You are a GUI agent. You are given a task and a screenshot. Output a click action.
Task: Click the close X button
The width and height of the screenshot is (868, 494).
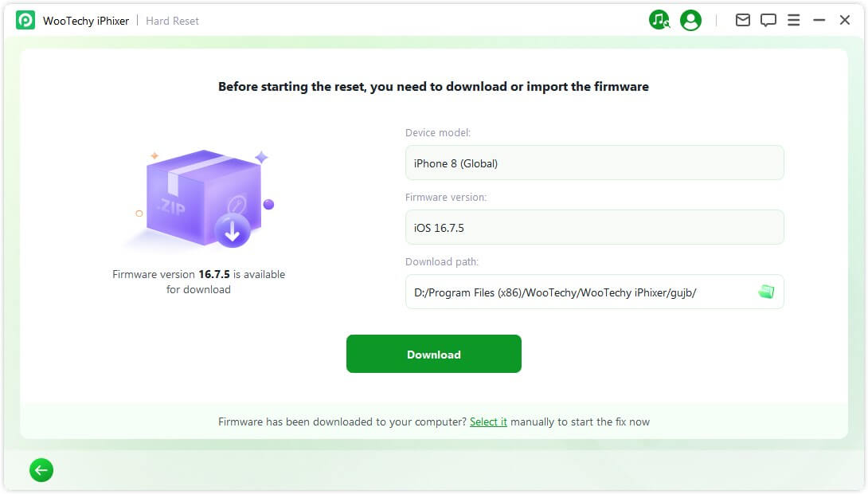pyautogui.click(x=846, y=20)
